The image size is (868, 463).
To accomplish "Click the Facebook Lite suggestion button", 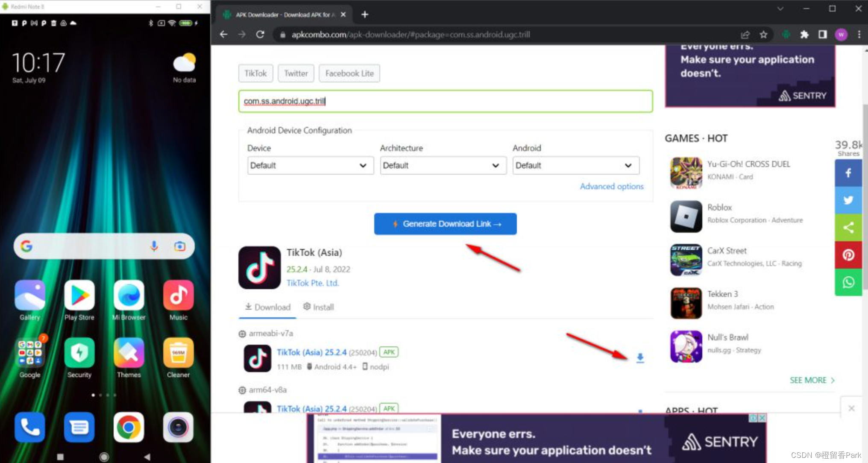I will click(349, 73).
